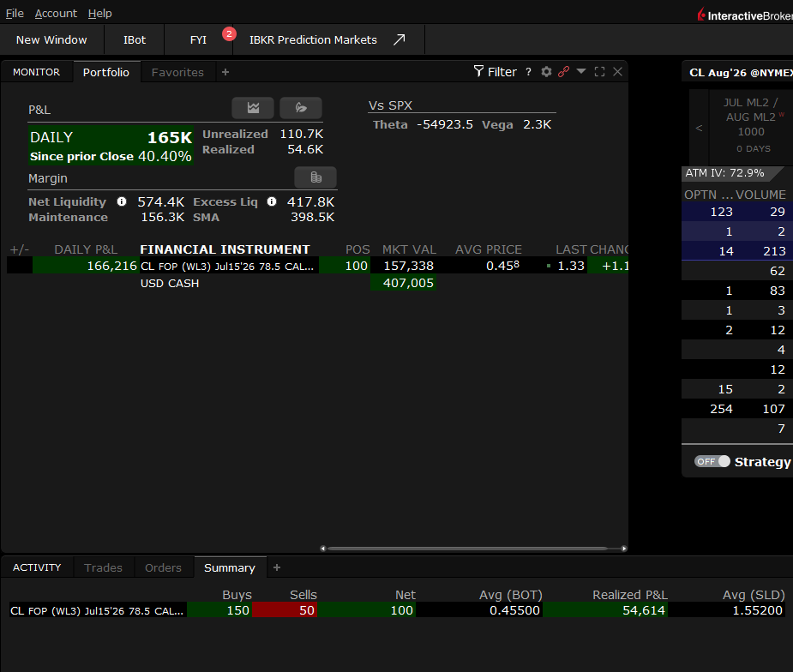Open the FYI notifications badge

pos(229,34)
